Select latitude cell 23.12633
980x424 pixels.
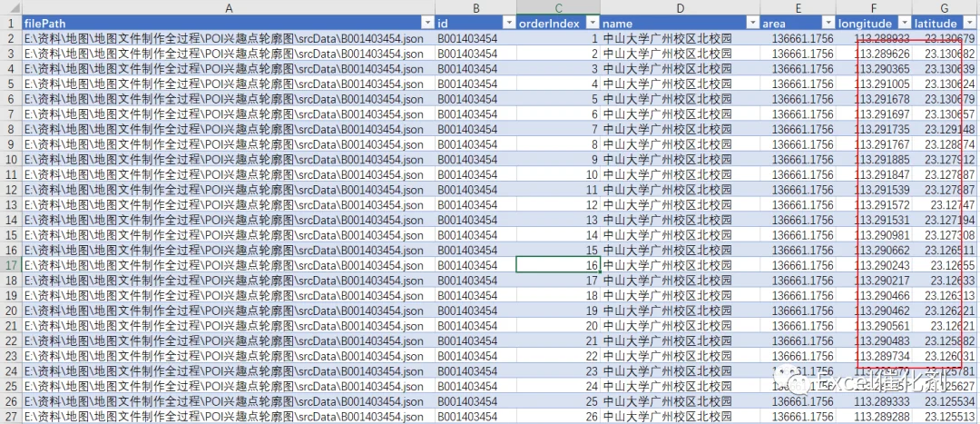[x=945, y=281]
